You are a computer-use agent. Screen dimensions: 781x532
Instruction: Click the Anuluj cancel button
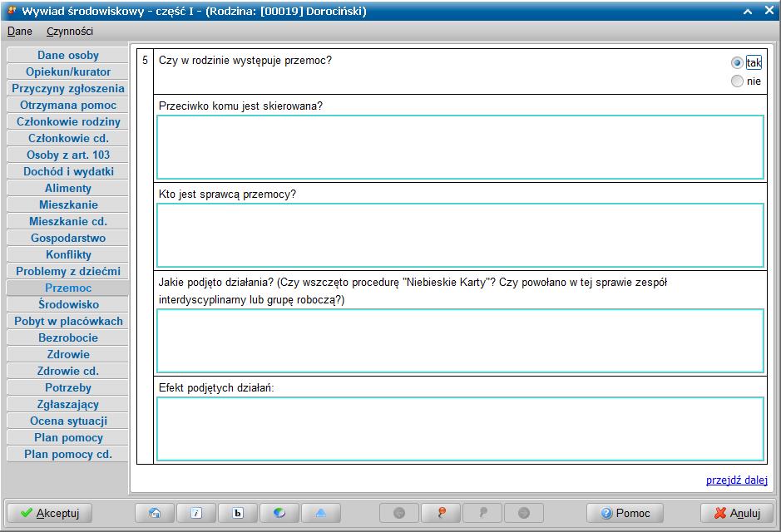(737, 513)
